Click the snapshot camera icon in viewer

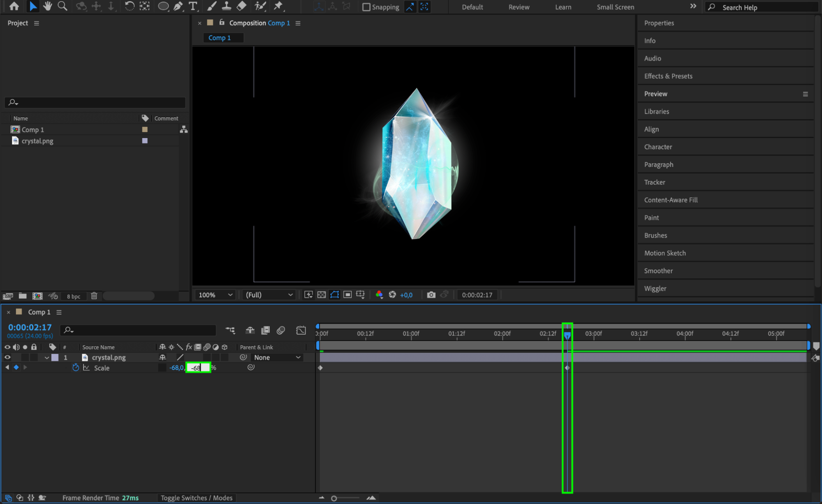tap(431, 295)
